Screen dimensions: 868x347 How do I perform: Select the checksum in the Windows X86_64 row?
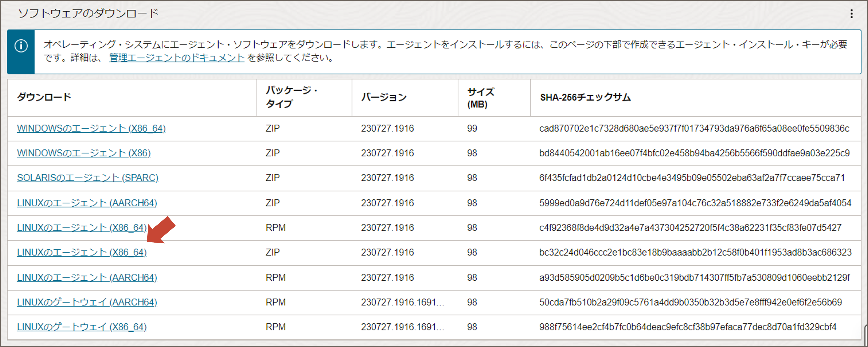point(694,128)
